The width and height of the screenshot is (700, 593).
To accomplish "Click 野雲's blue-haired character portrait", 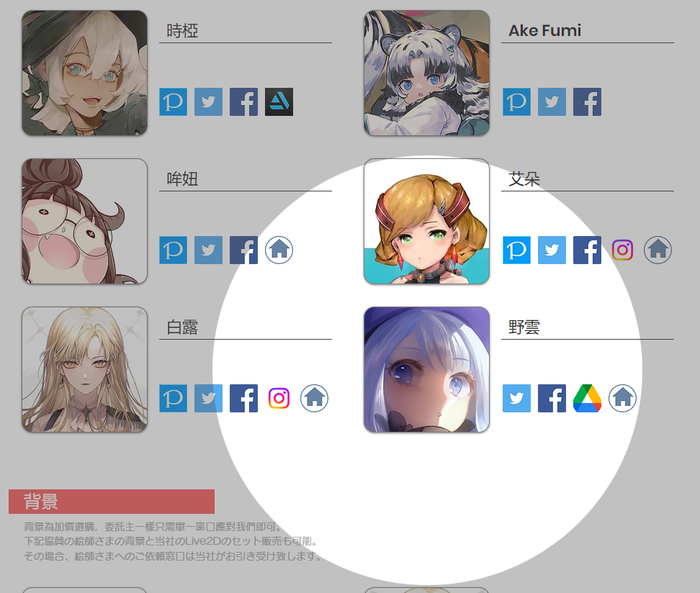I will pos(427,369).
